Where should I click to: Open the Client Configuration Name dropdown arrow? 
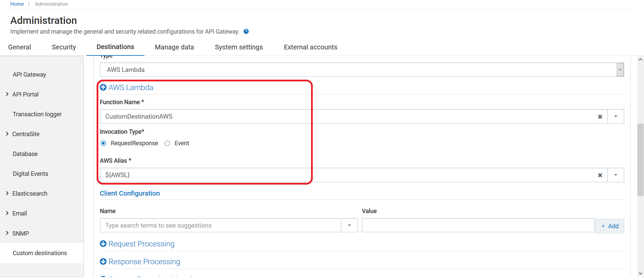[349, 225]
